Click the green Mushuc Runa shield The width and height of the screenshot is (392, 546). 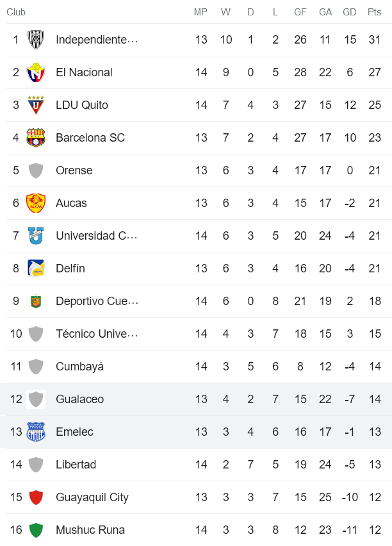pos(36,530)
